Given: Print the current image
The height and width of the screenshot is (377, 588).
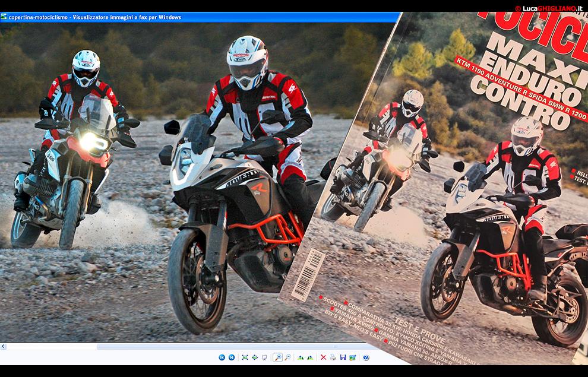Looking at the screenshot, I should 333,357.
